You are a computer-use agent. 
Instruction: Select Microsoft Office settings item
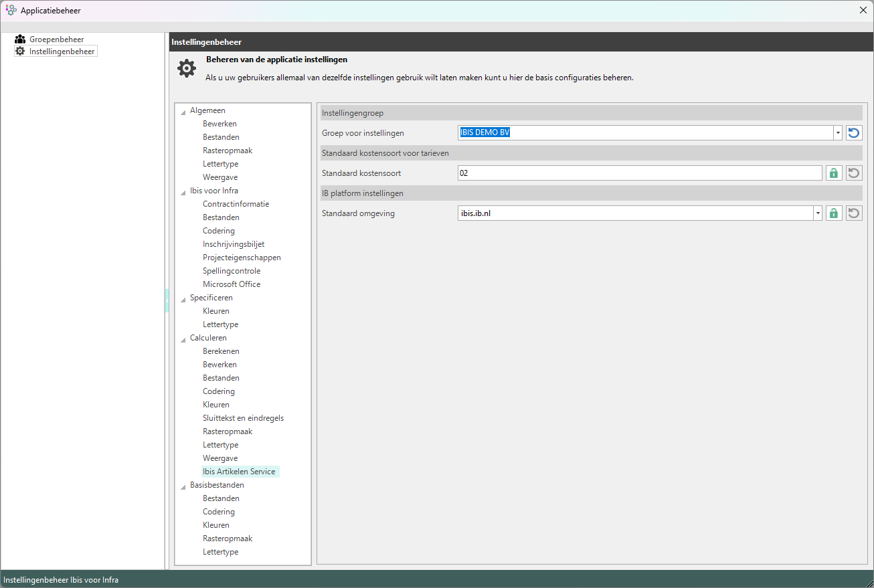point(232,284)
